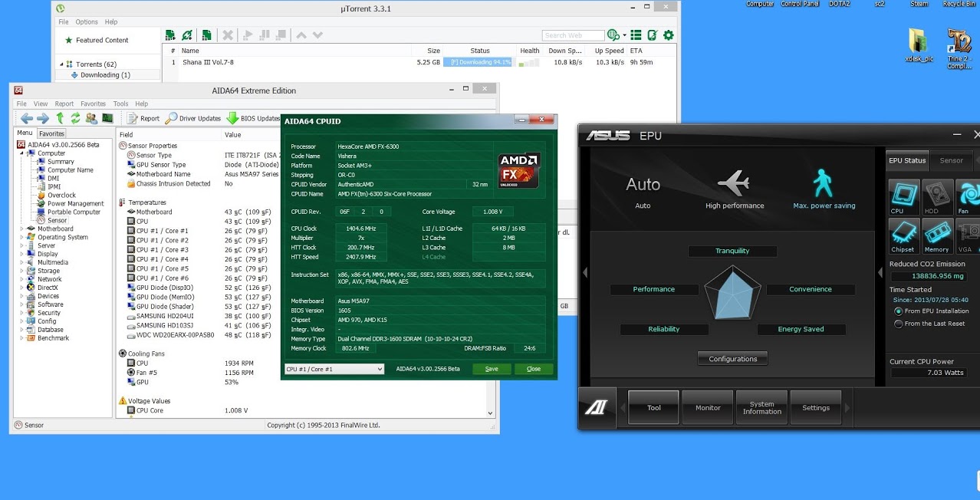This screenshot has width=980, height=500.
Task: Click Downloading 94.1% progress bar in µTorrent
Action: [478, 62]
